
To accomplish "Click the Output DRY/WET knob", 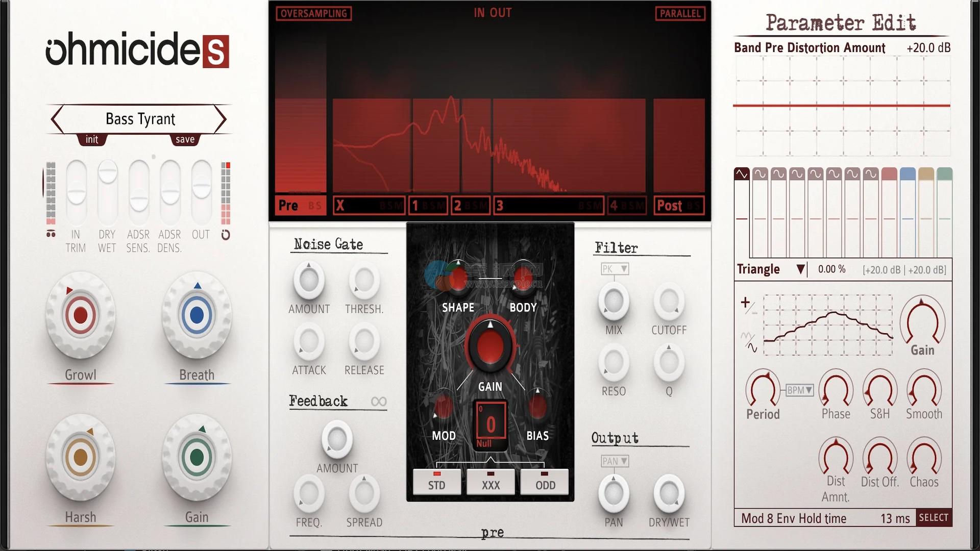I will pos(669,493).
